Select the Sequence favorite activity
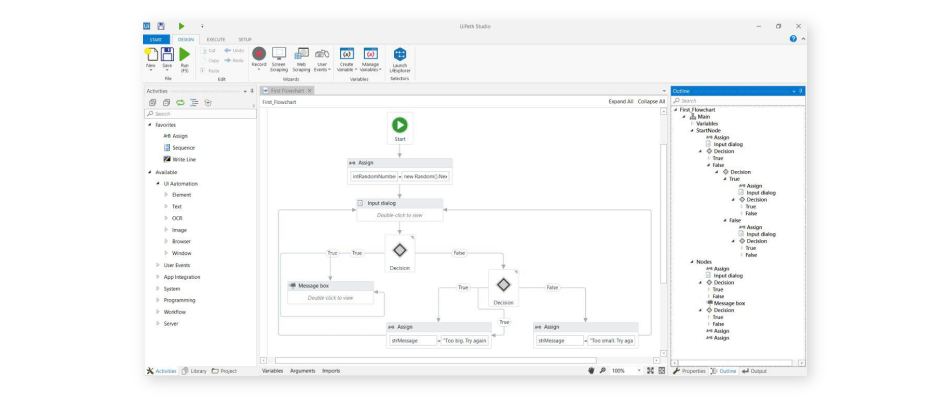This screenshot has height=409, width=950. click(x=179, y=148)
